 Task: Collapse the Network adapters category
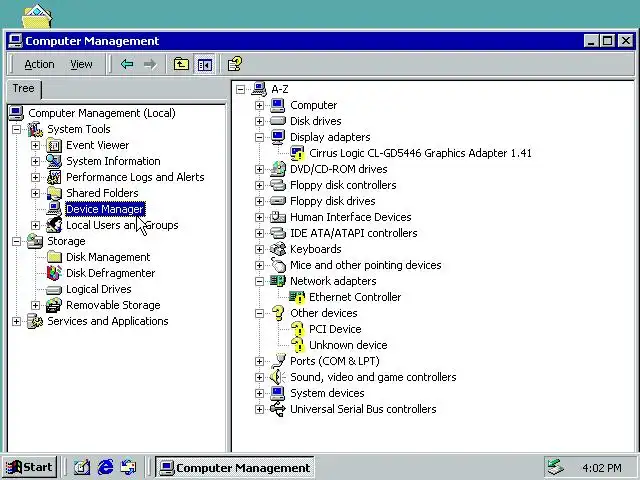[259, 281]
